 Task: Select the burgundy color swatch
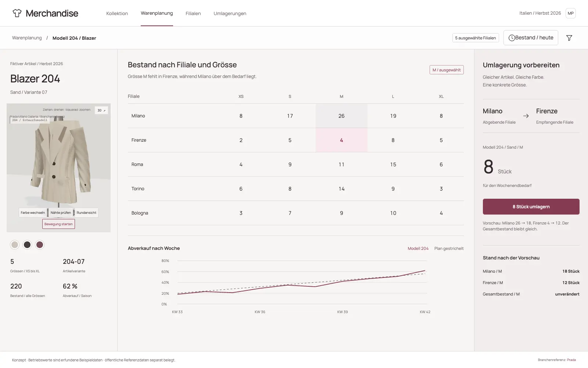click(40, 245)
